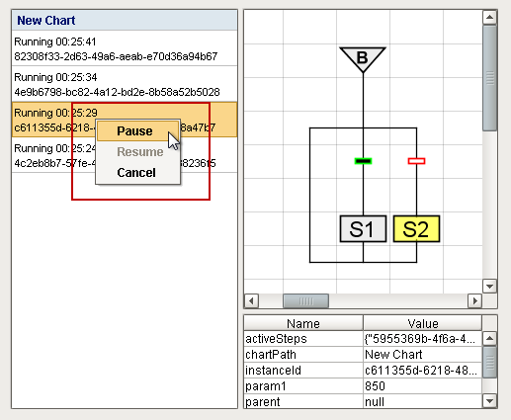511x420 pixels.
Task: Click chart view scroll up arrow
Action: [x=489, y=17]
